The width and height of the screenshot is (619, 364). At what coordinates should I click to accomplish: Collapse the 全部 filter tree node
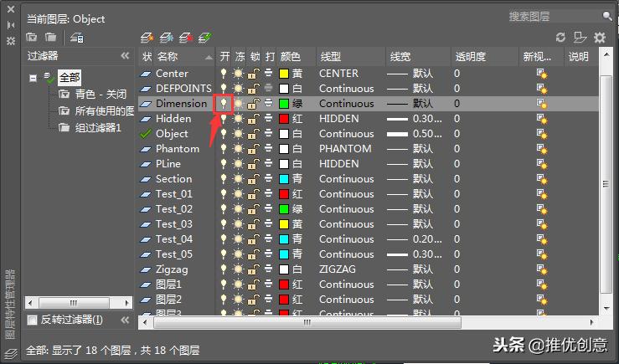point(34,78)
